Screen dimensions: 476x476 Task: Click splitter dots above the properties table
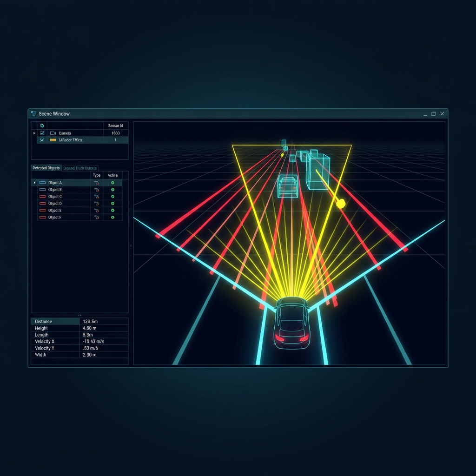tap(79, 315)
